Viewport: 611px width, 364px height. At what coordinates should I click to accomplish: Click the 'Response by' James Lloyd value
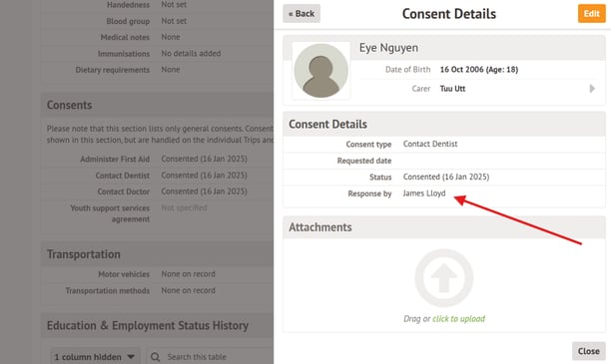pos(424,193)
